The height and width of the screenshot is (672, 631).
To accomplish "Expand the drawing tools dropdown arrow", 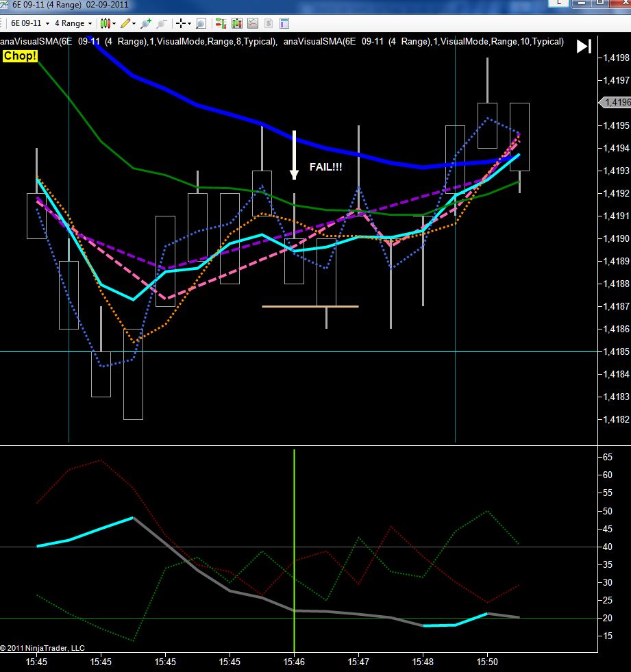I will (x=134, y=24).
